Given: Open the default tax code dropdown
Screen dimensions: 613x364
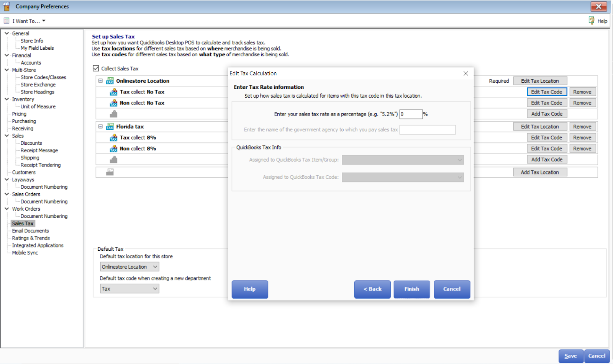Looking at the screenshot, I should pos(129,289).
